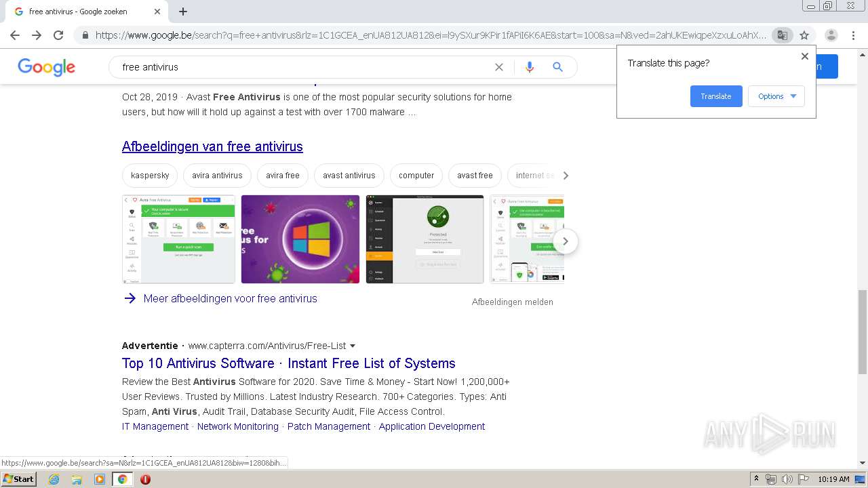Go forward to the next page
Viewport: 868px width, 488px height.
point(37,35)
